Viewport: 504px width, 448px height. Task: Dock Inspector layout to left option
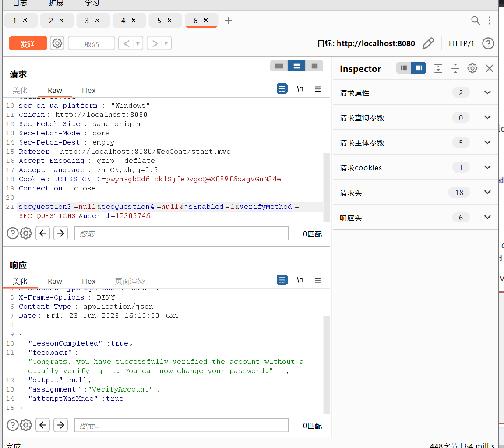404,68
